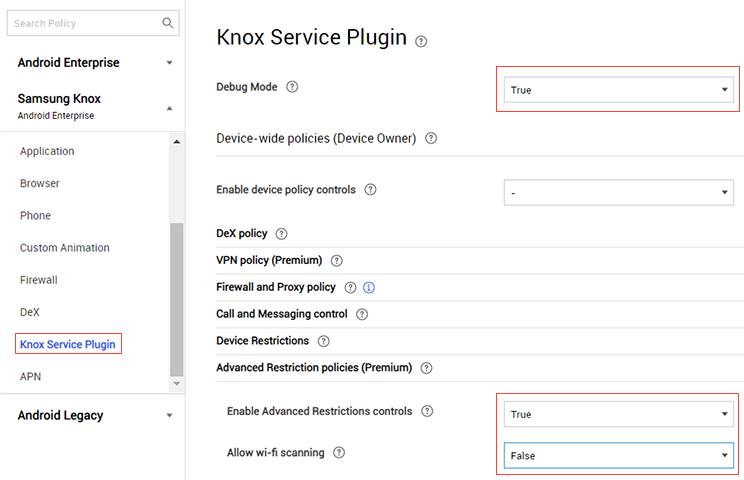Click inside the Search Policy field
The width and height of the screenshot is (744, 480).
click(85, 23)
